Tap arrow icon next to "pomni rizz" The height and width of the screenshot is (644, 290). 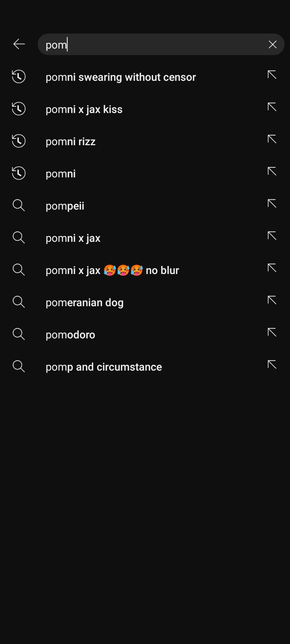point(272,139)
